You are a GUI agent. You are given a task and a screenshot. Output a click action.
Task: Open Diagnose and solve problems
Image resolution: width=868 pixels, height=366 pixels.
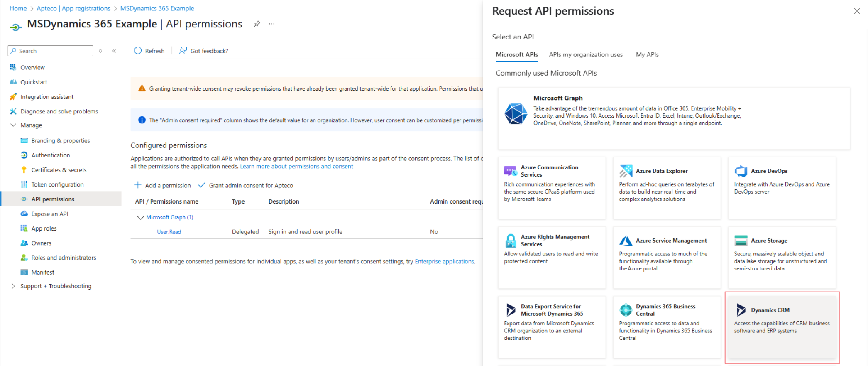59,111
